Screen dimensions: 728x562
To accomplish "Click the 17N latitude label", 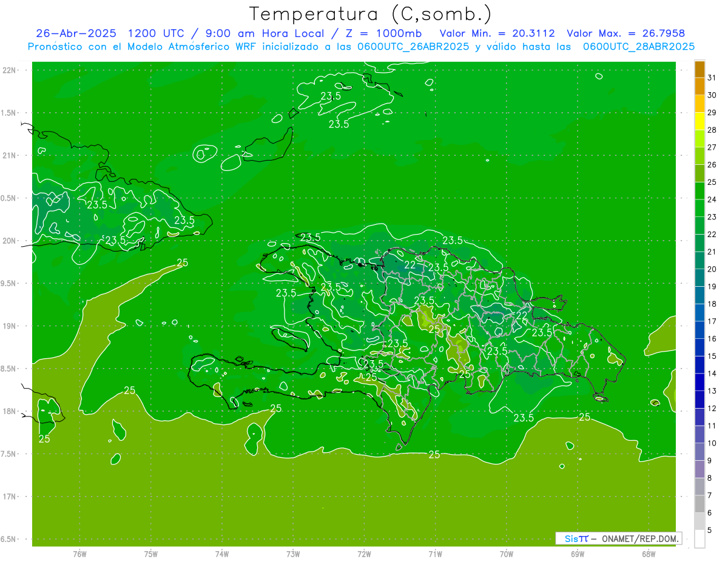I will tap(8, 497).
